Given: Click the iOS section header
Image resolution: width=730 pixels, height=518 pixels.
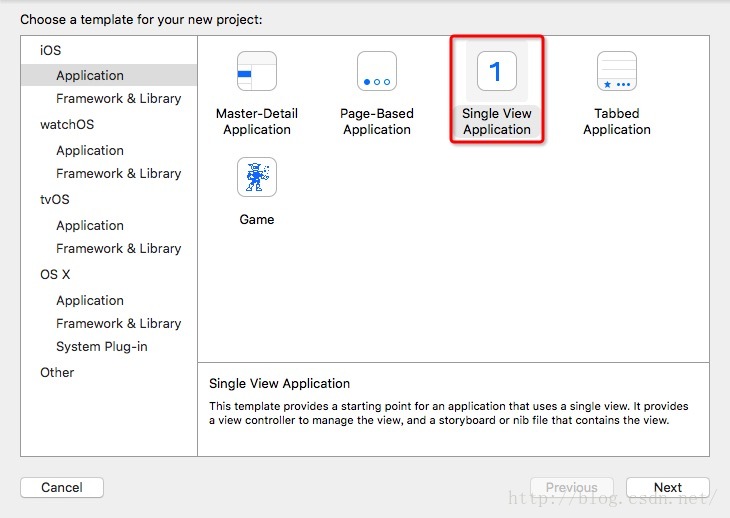Looking at the screenshot, I should [50, 50].
